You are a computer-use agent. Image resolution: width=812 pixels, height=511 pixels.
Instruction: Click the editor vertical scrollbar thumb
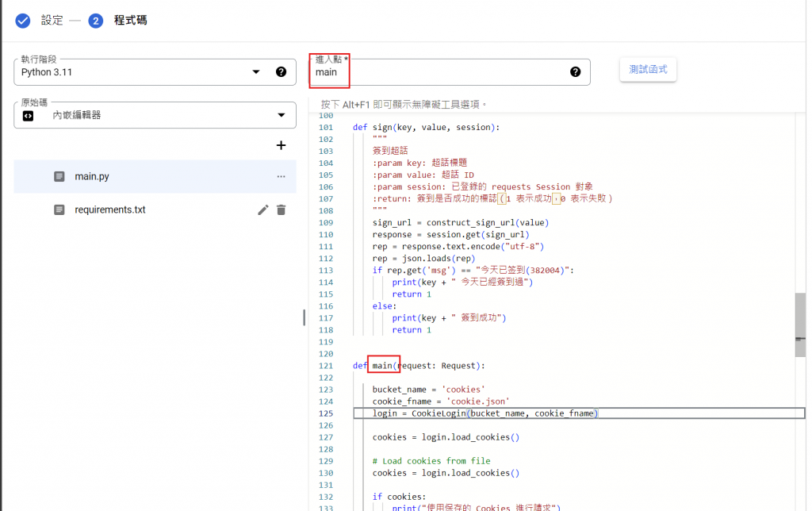(x=800, y=325)
